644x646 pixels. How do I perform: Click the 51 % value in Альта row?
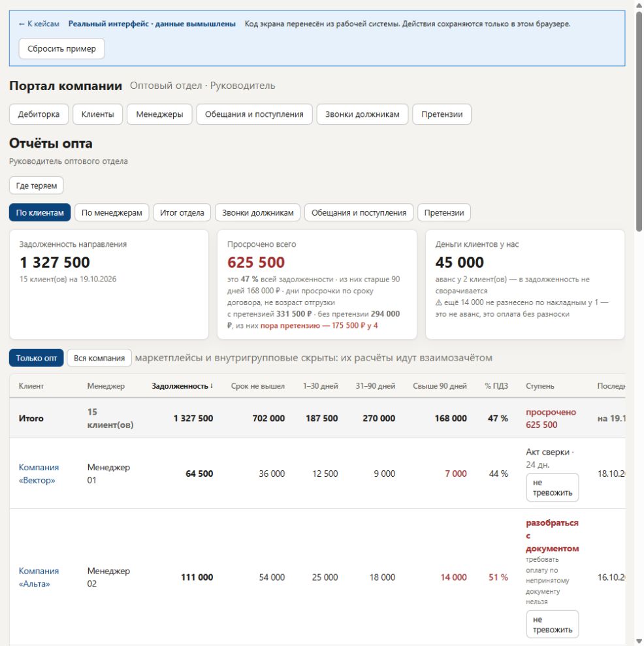pyautogui.click(x=498, y=577)
